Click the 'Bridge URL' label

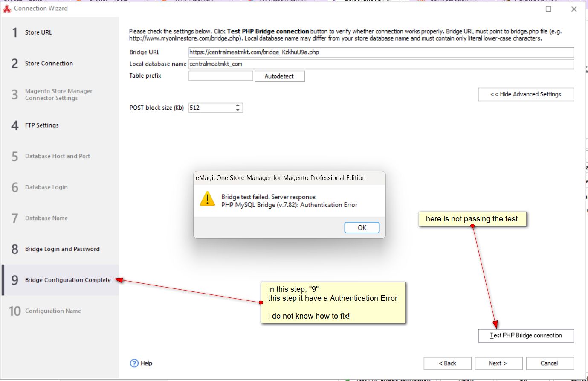pos(145,52)
